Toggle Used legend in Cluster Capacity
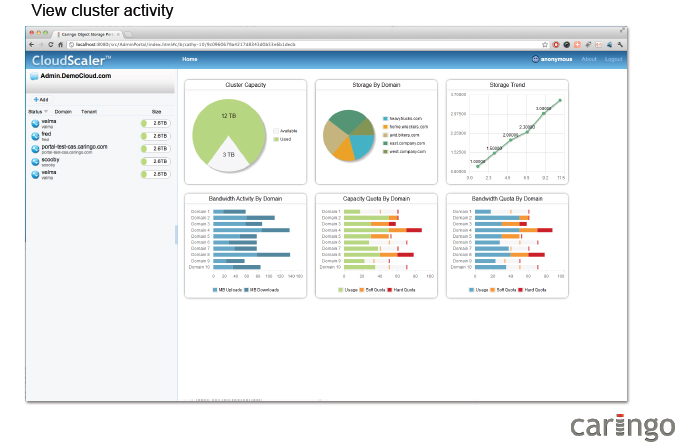 click(282, 139)
